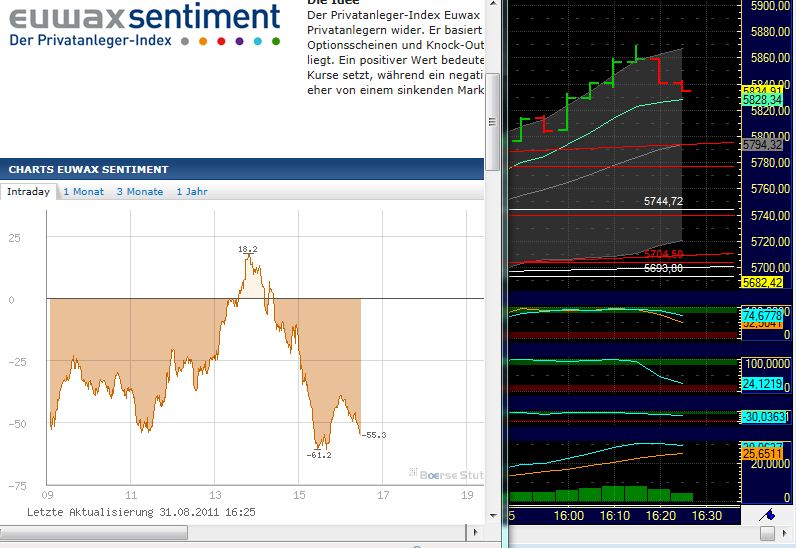Switch to the Intraday chart tab
This screenshot has height=548, width=796.
pyautogui.click(x=28, y=191)
